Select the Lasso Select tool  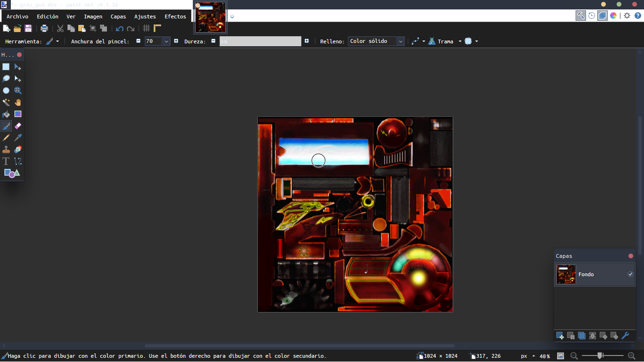click(6, 79)
